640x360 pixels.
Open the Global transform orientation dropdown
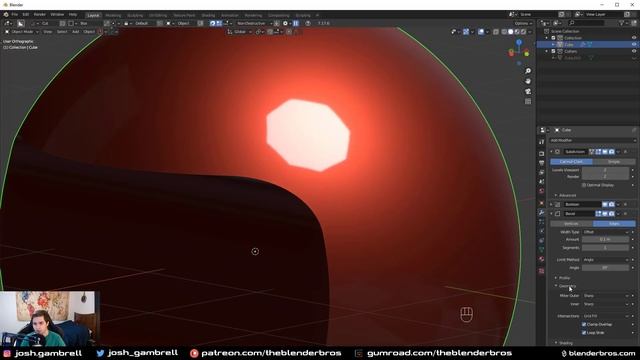coord(240,32)
